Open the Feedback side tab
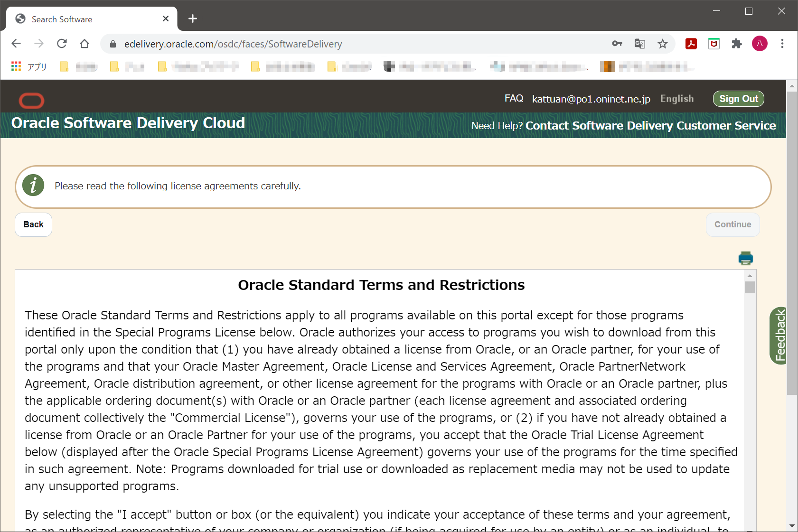The width and height of the screenshot is (798, 532). pyautogui.click(x=779, y=336)
